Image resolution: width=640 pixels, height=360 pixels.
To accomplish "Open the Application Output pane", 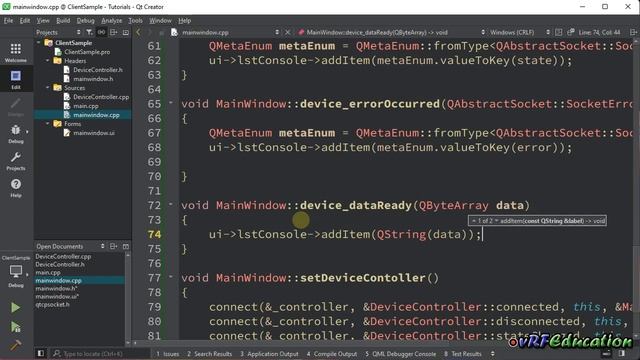I will (x=269, y=354).
